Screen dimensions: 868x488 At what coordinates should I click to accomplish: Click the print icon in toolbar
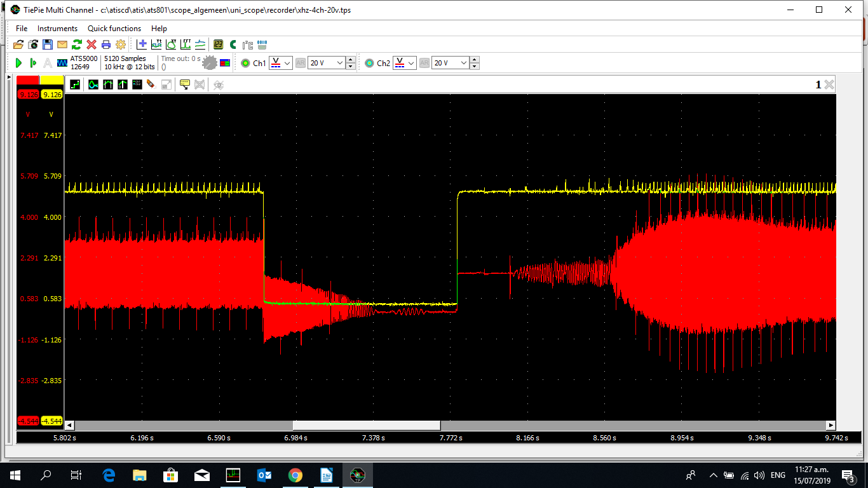pos(106,44)
